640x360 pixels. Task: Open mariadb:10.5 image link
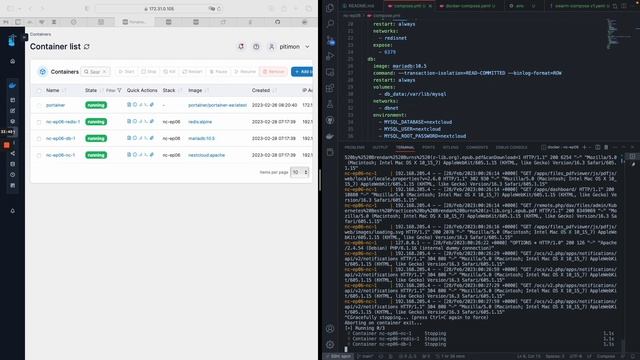(x=201, y=138)
